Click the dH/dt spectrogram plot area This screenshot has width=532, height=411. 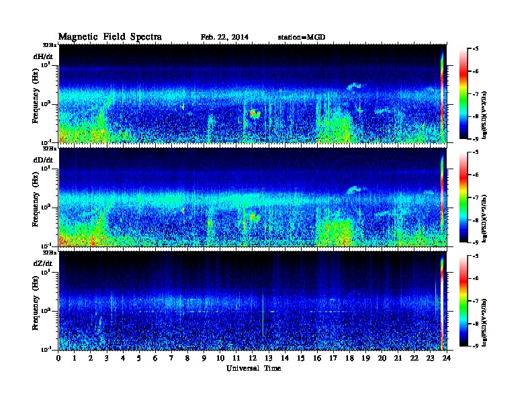tap(253, 93)
